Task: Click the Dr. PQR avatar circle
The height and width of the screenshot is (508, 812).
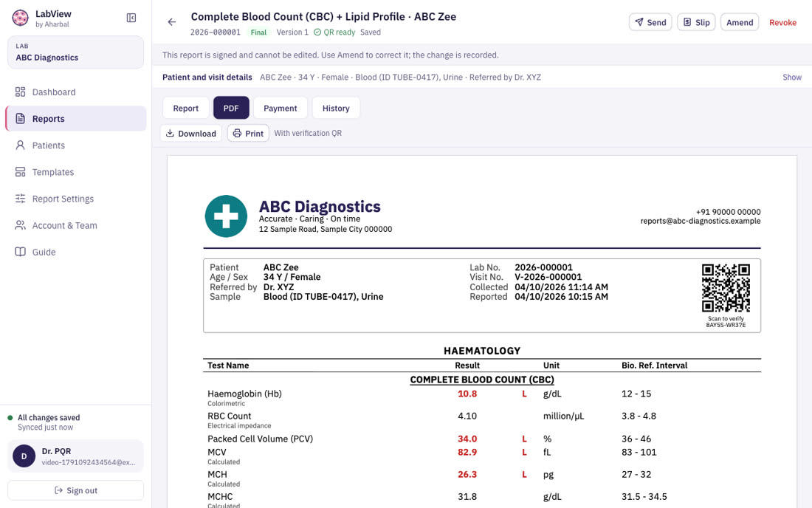Action: pos(24,456)
